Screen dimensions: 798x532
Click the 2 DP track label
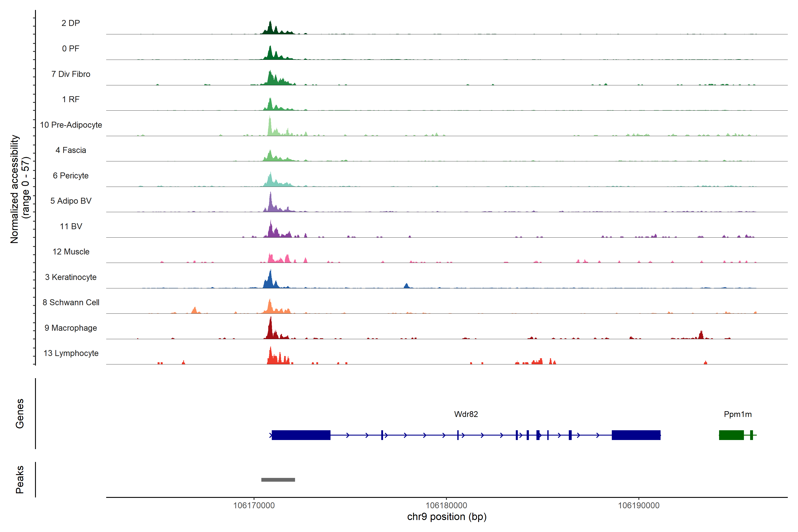coord(70,23)
